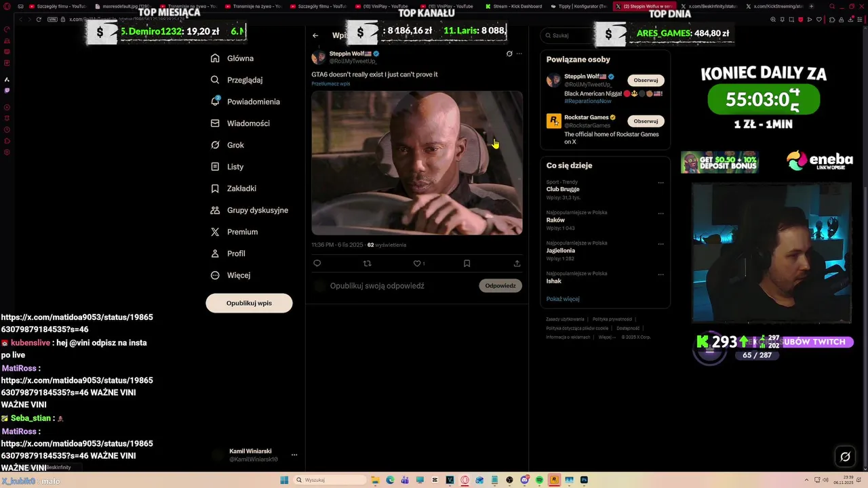
Task: Click the share icon under the post
Action: point(517,263)
